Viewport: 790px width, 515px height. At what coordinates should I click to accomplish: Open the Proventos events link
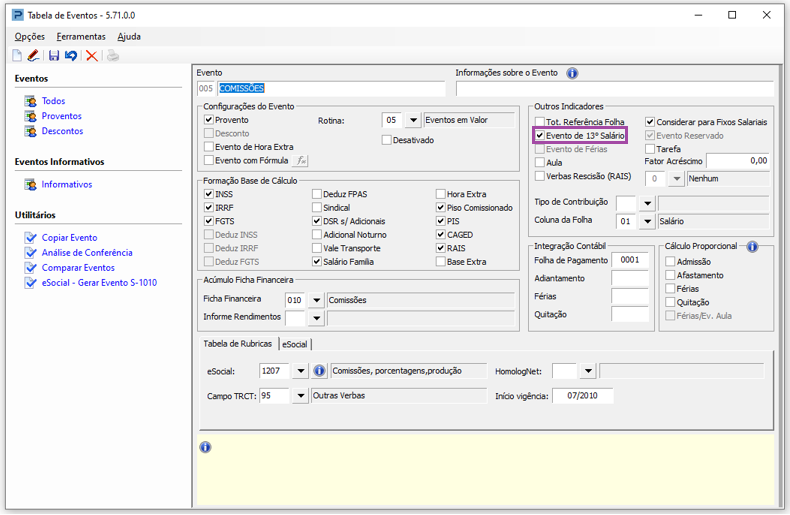coord(61,116)
